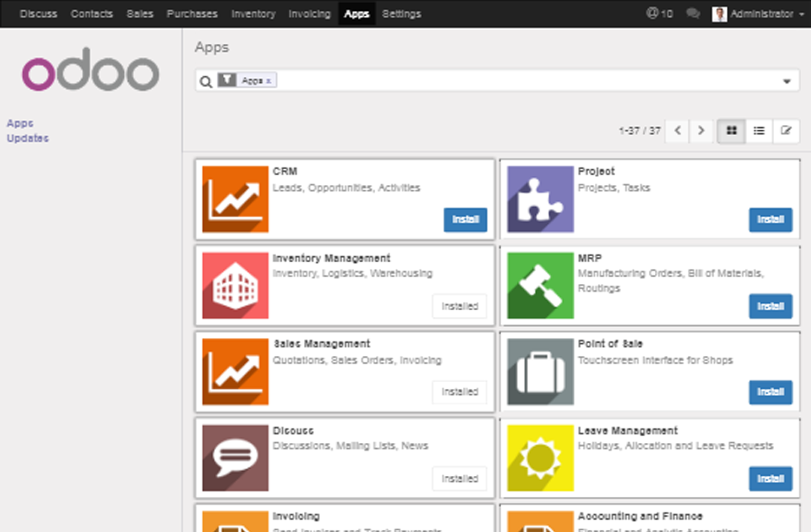Go to next page of apps
811x532 pixels.
coord(701,131)
